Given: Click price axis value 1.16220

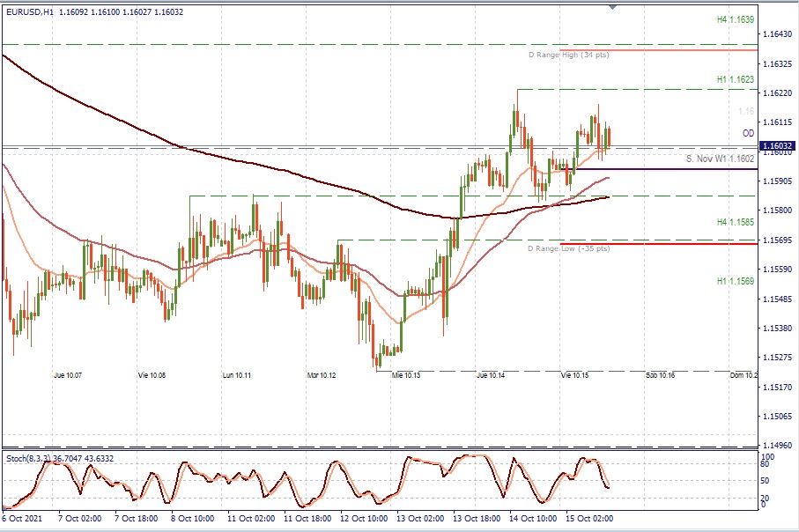Looking at the screenshot, I should click(x=778, y=93).
